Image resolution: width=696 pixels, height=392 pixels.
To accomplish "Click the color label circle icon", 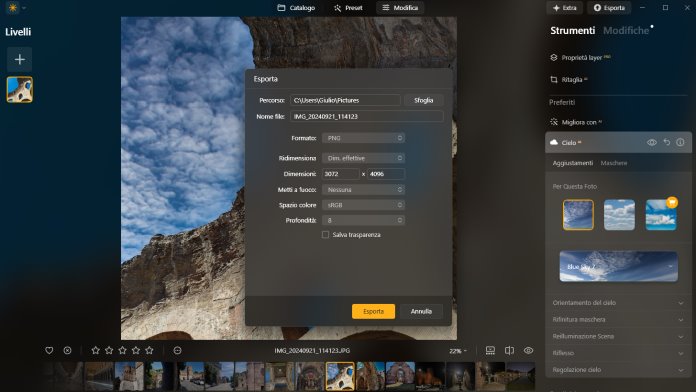I will pos(178,351).
